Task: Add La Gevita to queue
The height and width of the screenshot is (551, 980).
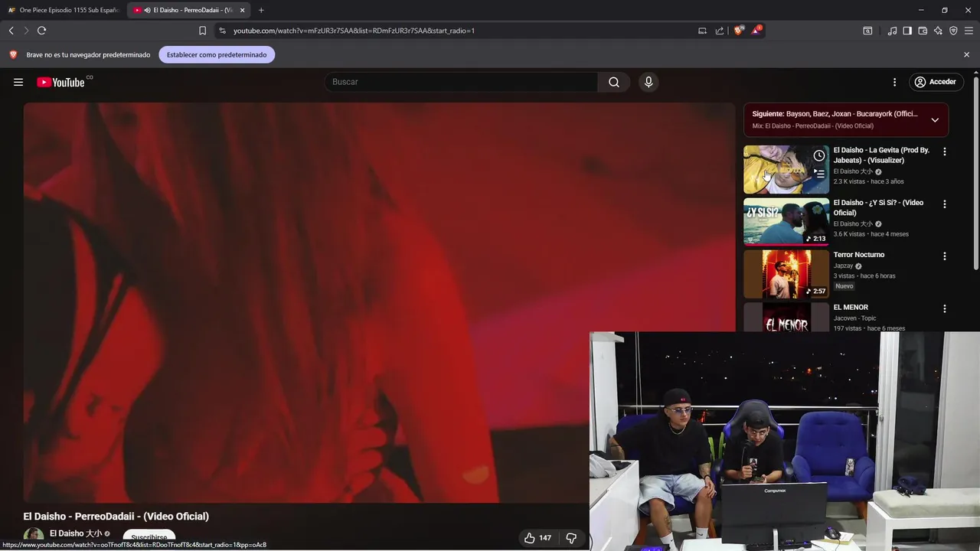Action: [819, 174]
